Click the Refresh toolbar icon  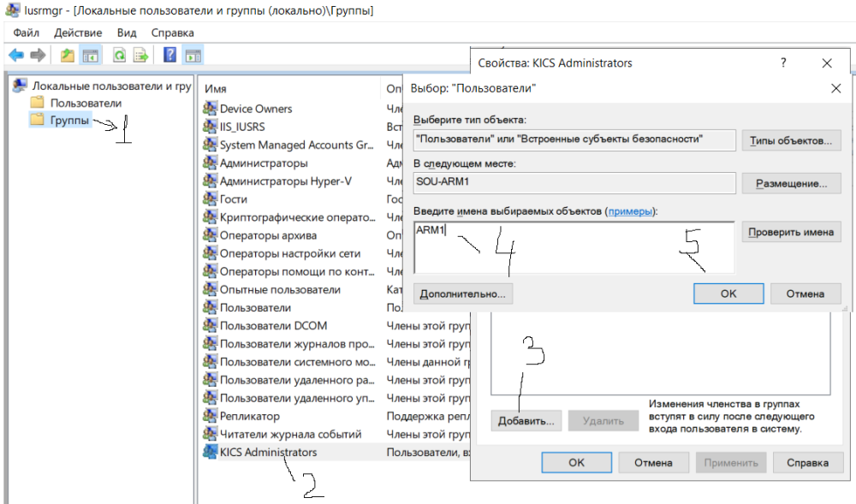(119, 55)
